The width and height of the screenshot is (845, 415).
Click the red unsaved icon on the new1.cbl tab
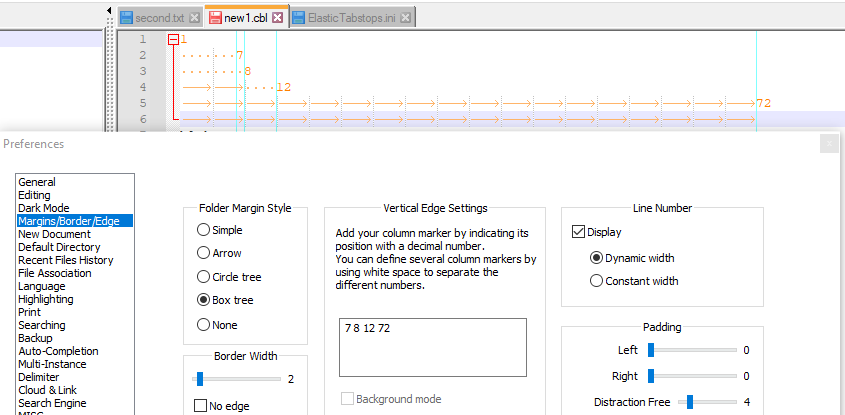pyautogui.click(x=214, y=18)
